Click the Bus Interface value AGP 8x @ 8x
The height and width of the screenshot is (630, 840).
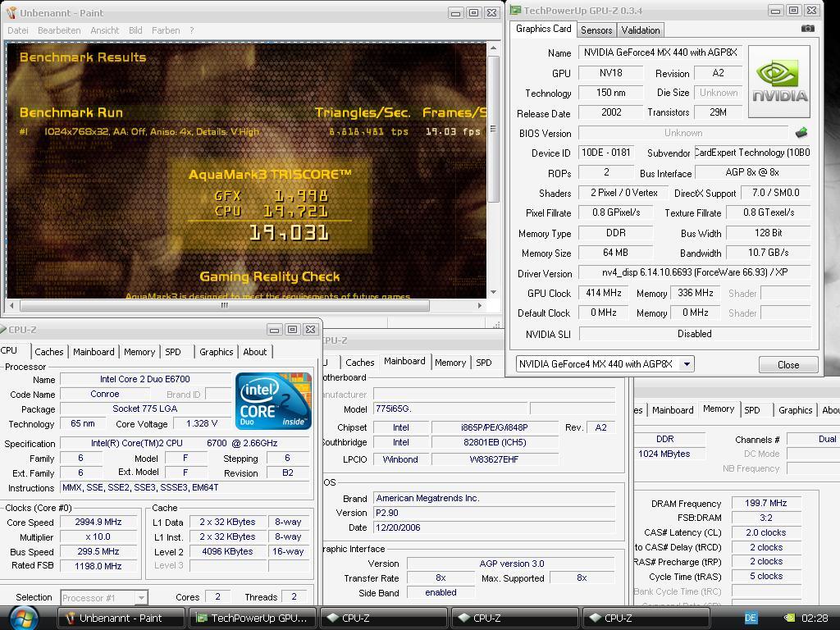(752, 172)
